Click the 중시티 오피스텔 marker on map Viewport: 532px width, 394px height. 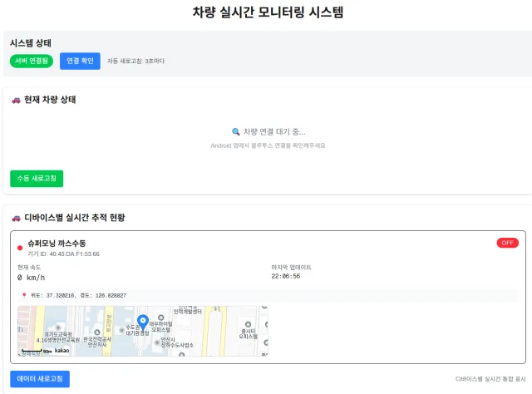click(248, 324)
